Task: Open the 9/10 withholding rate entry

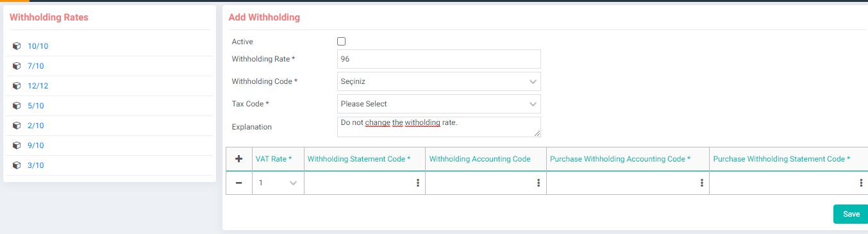Action: tap(36, 146)
